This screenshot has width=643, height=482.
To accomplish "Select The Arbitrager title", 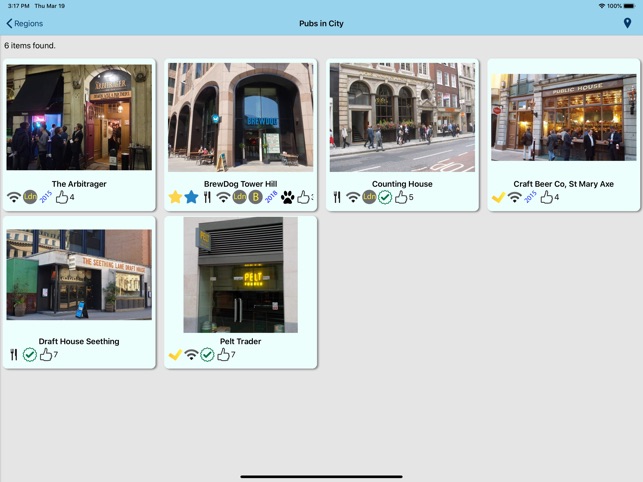I will coord(79,184).
